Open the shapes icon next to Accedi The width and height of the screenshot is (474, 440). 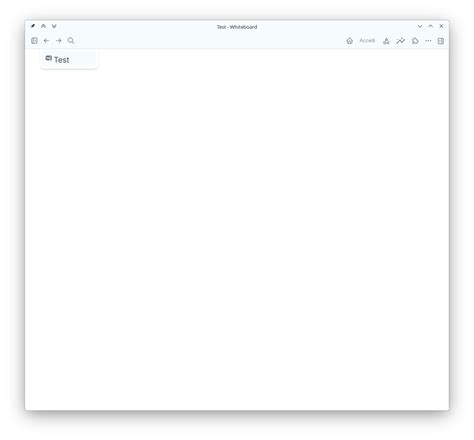pyautogui.click(x=386, y=41)
